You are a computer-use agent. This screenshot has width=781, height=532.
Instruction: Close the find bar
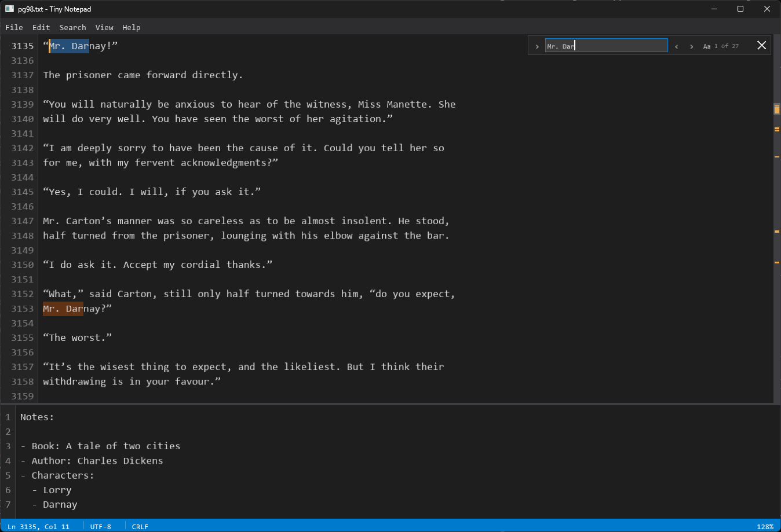[762, 45]
